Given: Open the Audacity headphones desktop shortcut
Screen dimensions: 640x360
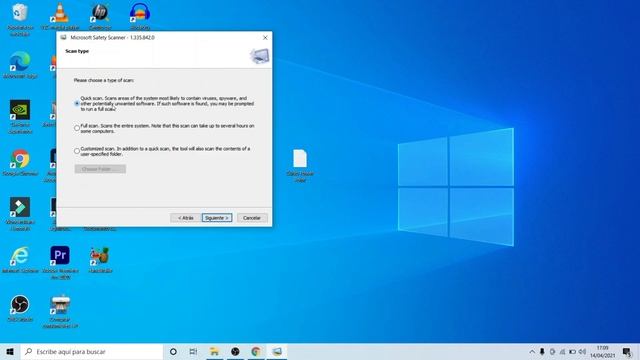Looking at the screenshot, I should pyautogui.click(x=140, y=16).
